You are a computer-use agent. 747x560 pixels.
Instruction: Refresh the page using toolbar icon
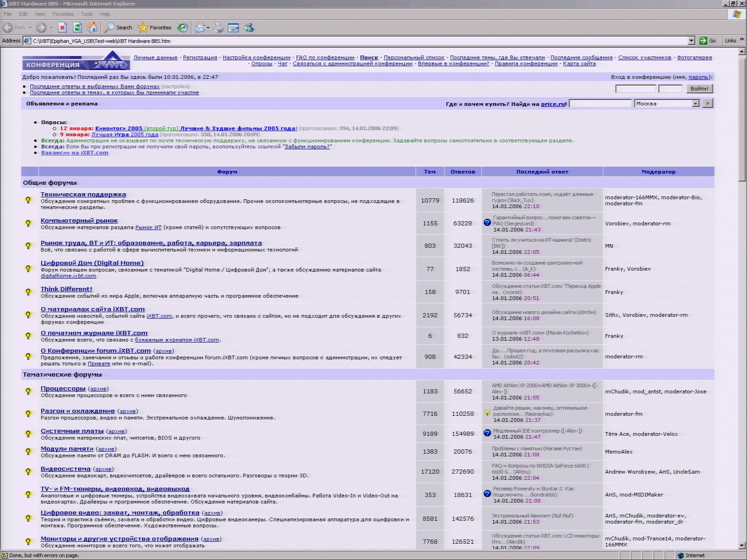pyautogui.click(x=78, y=28)
